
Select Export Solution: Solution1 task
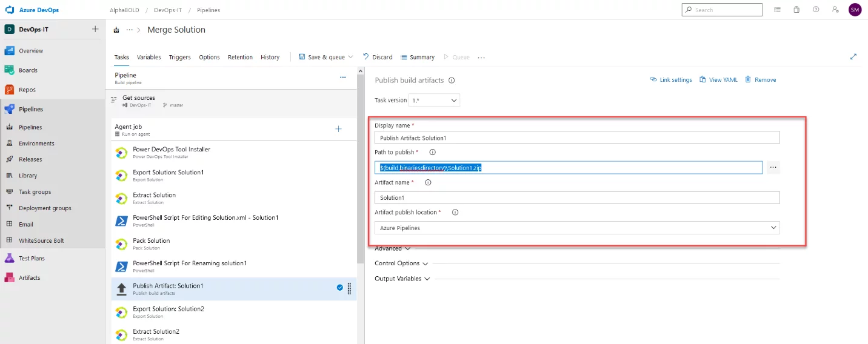click(234, 176)
